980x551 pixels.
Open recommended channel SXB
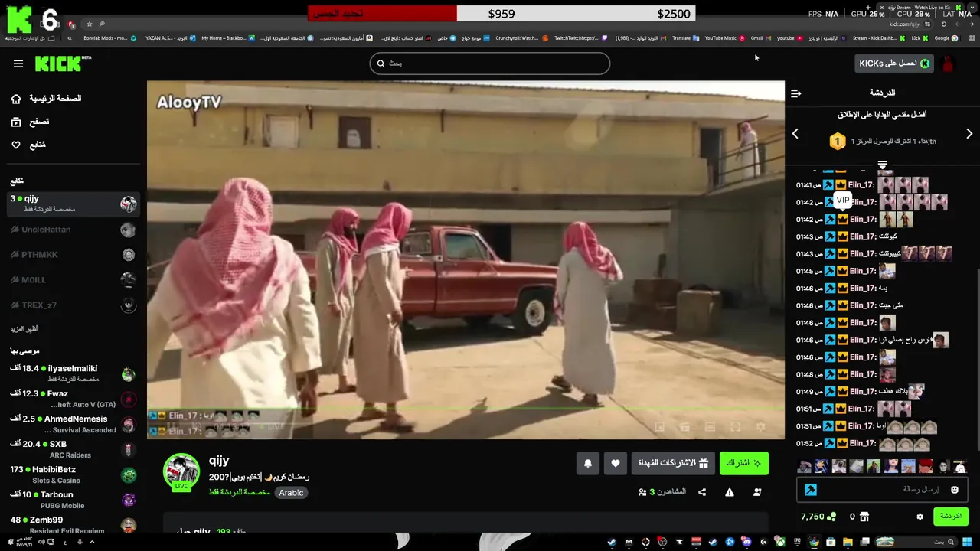73,449
